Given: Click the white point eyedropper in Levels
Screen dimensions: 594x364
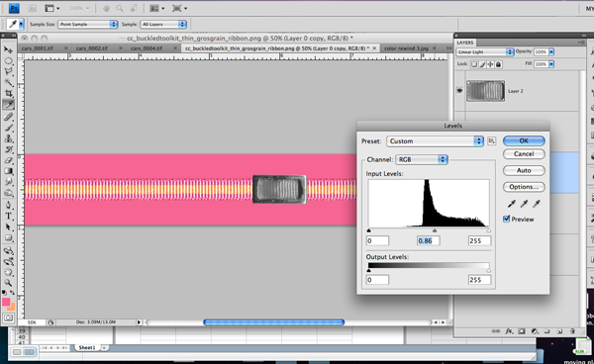Looking at the screenshot, I should point(537,204).
